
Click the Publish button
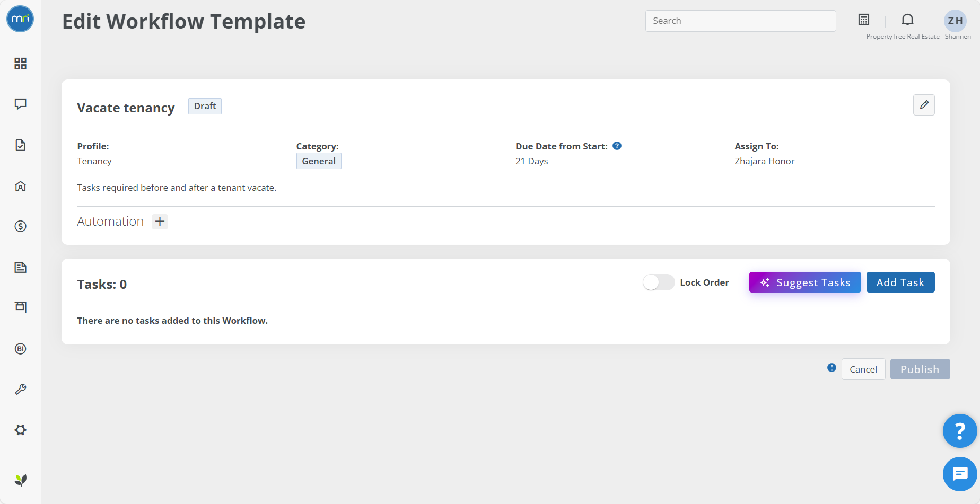coord(920,369)
